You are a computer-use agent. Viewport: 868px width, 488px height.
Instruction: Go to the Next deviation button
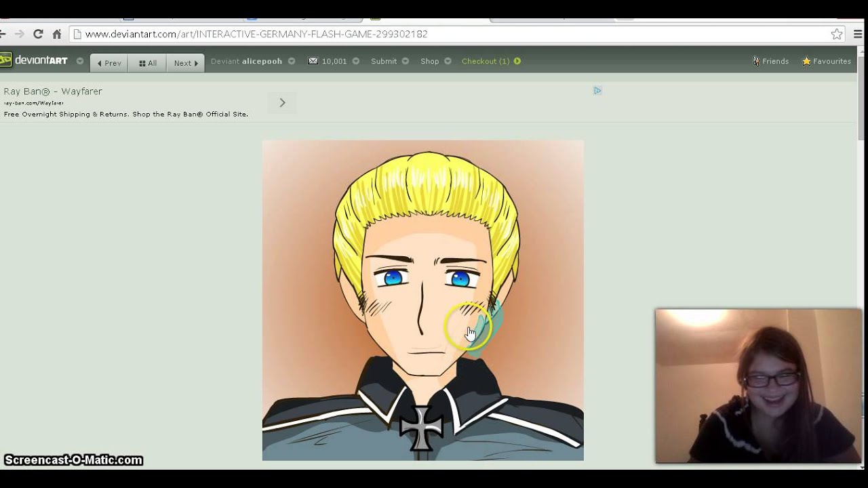[x=186, y=63]
